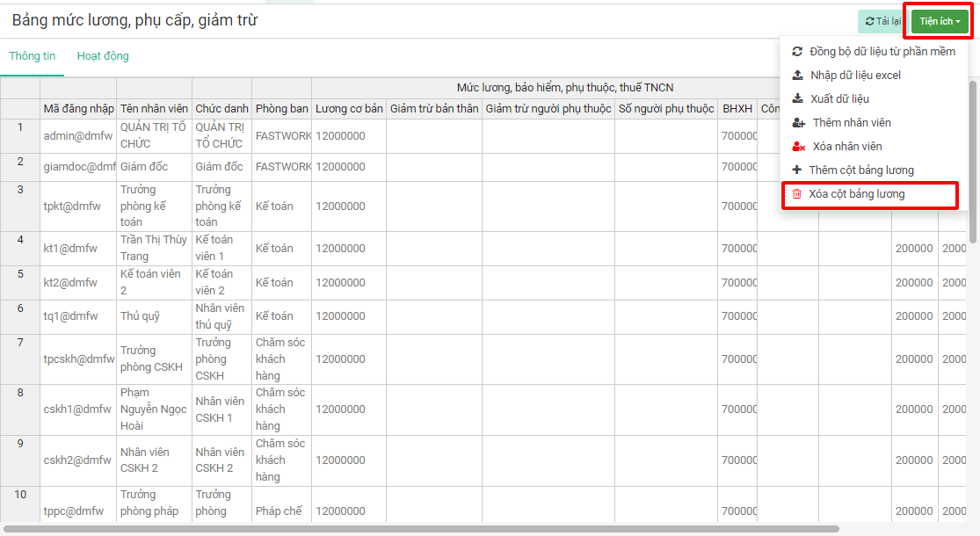Click the refresh icon in Tải lại button
The width and height of the screenshot is (980, 536).
point(869,21)
